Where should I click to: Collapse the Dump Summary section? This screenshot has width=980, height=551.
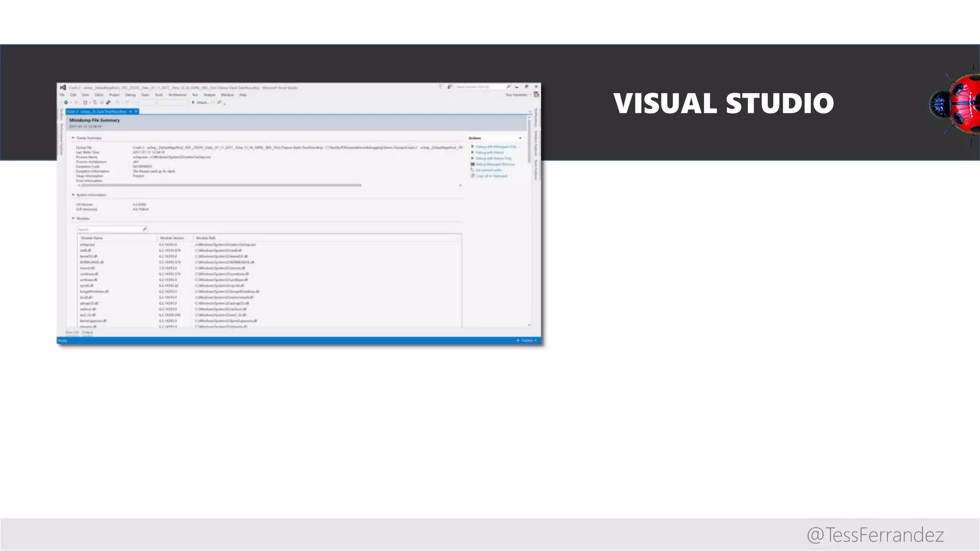pos(73,138)
